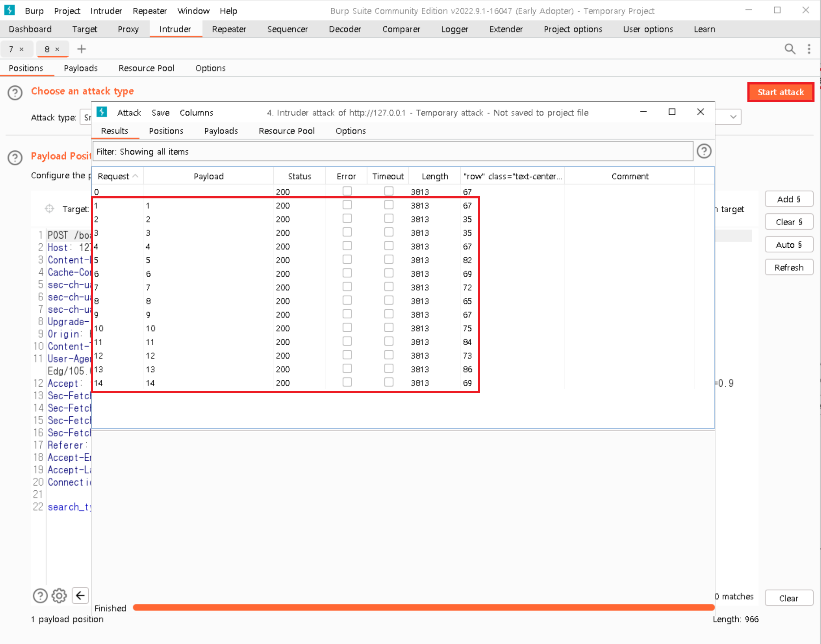The height and width of the screenshot is (644, 821).
Task: Open the Save menu in results window
Action: pos(161,113)
